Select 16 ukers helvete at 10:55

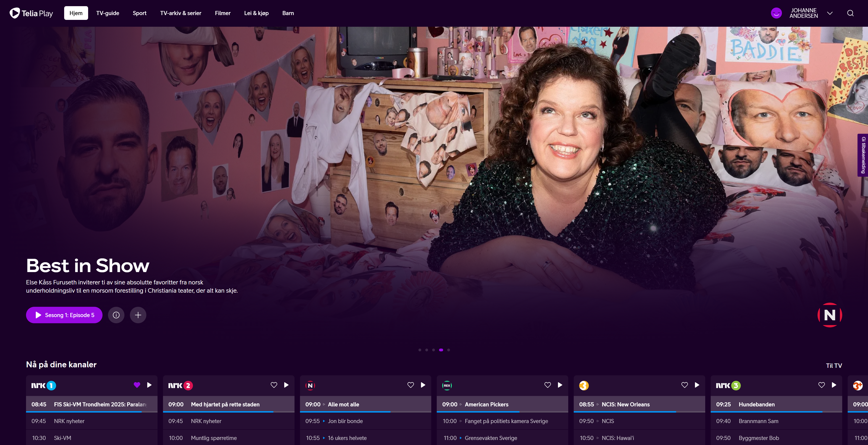365,438
